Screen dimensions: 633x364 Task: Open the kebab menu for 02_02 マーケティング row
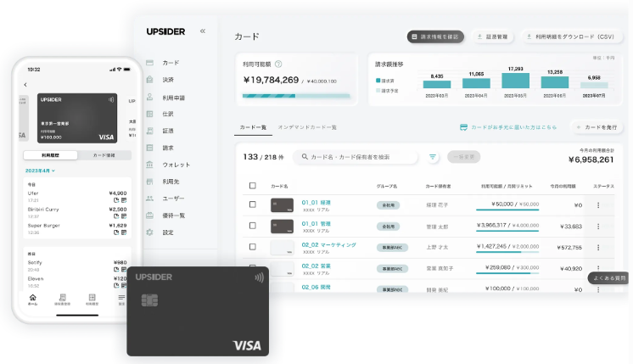coord(597,247)
